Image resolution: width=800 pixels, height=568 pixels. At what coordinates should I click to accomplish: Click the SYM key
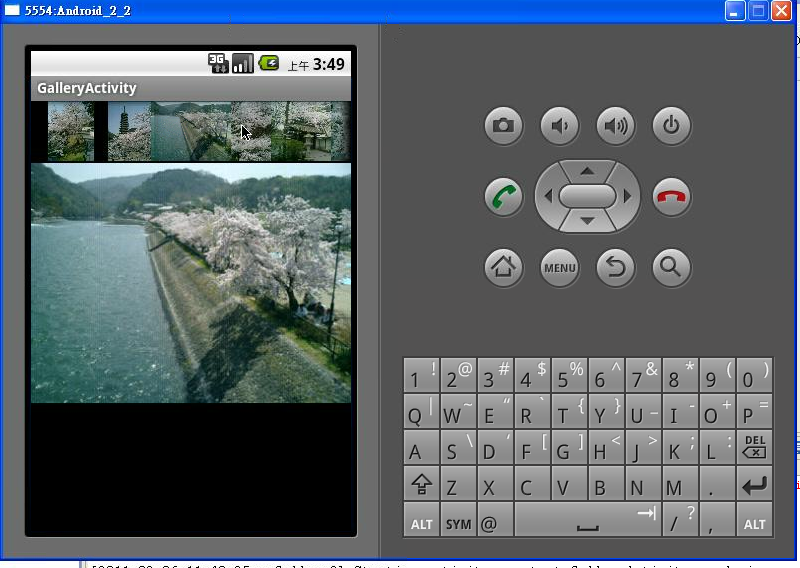(x=458, y=520)
